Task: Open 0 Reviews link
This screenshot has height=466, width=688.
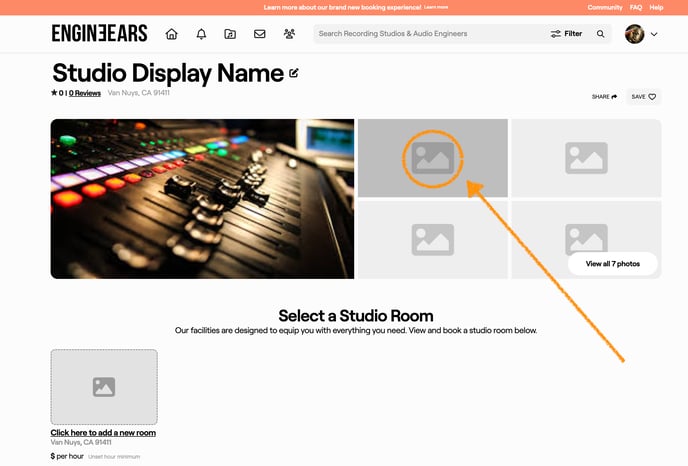Action: point(85,93)
